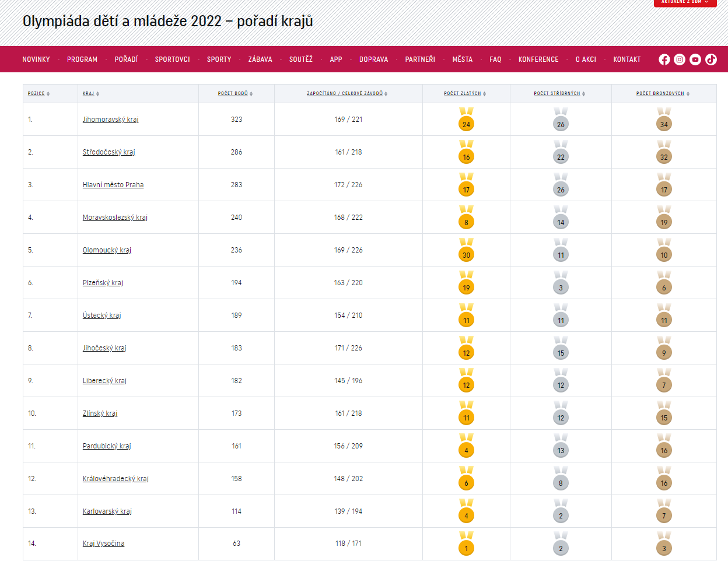The height and width of the screenshot is (575, 728).
Task: Click Plzeňský kraj silver medal showing 3
Action: pos(561,283)
